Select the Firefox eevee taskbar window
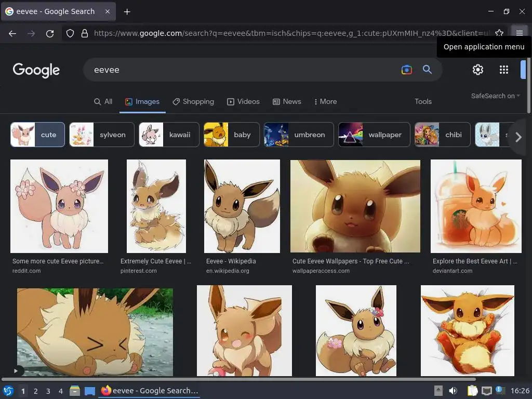 point(150,391)
